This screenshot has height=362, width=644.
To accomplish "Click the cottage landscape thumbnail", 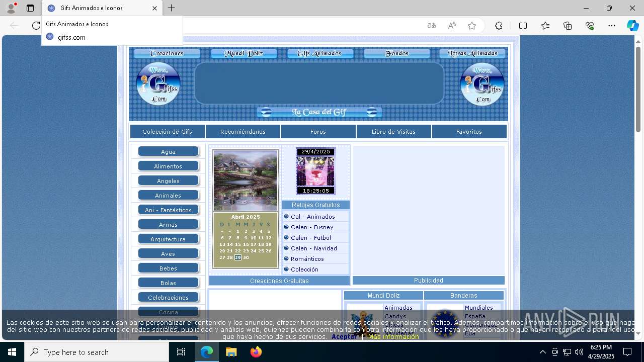I will click(246, 180).
